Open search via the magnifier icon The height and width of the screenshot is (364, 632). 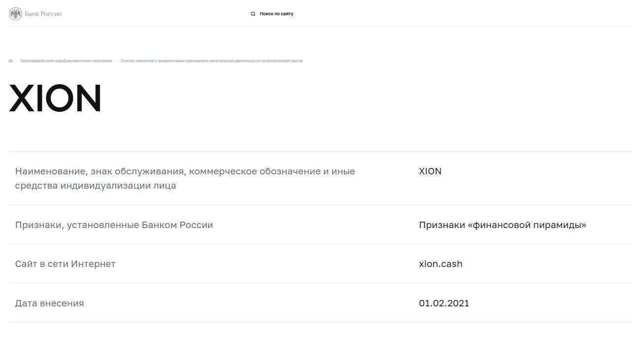(x=253, y=14)
